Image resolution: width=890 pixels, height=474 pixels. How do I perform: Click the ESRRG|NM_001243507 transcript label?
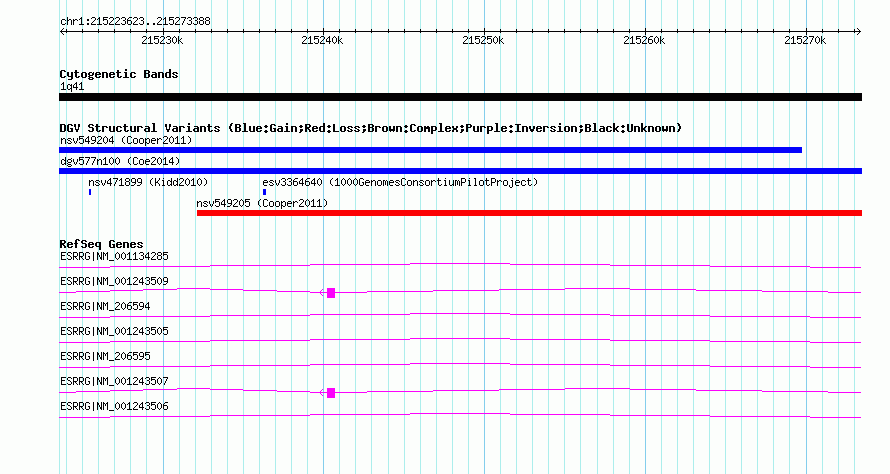[114, 381]
